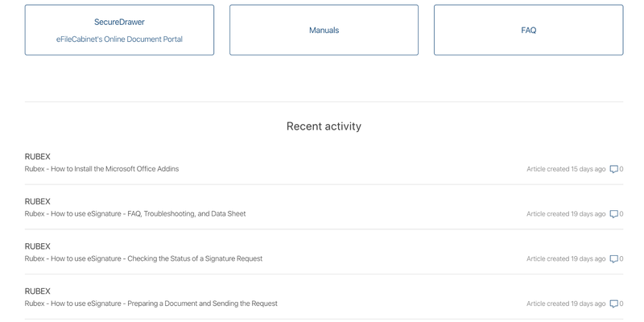Click the comment icon for Checking Status article

[613, 258]
